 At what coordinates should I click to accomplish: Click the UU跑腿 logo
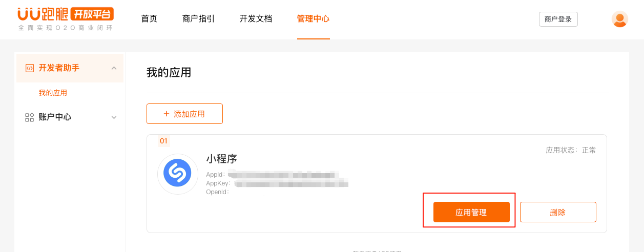coord(66,19)
